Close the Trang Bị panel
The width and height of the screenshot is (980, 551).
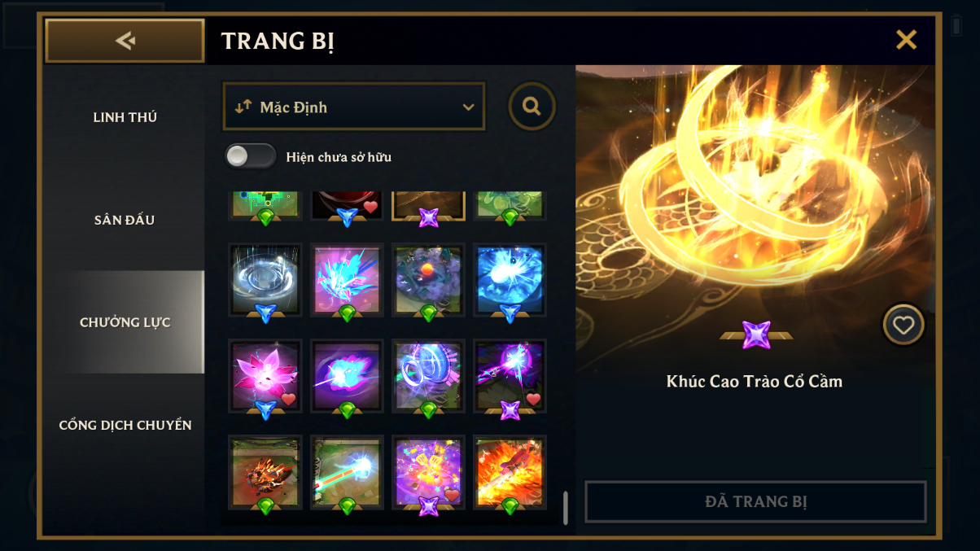click(x=906, y=40)
